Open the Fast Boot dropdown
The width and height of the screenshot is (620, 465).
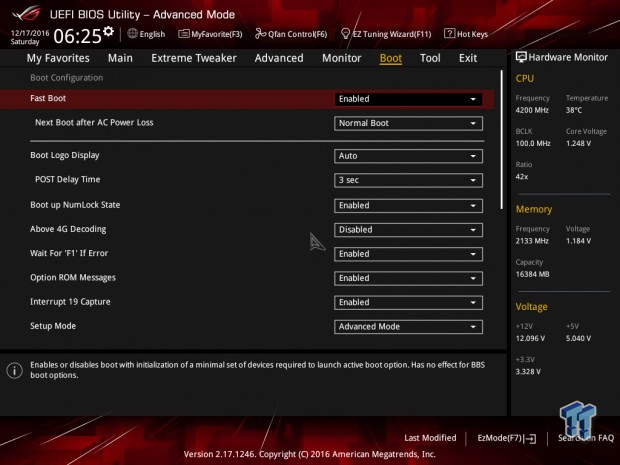tap(408, 99)
